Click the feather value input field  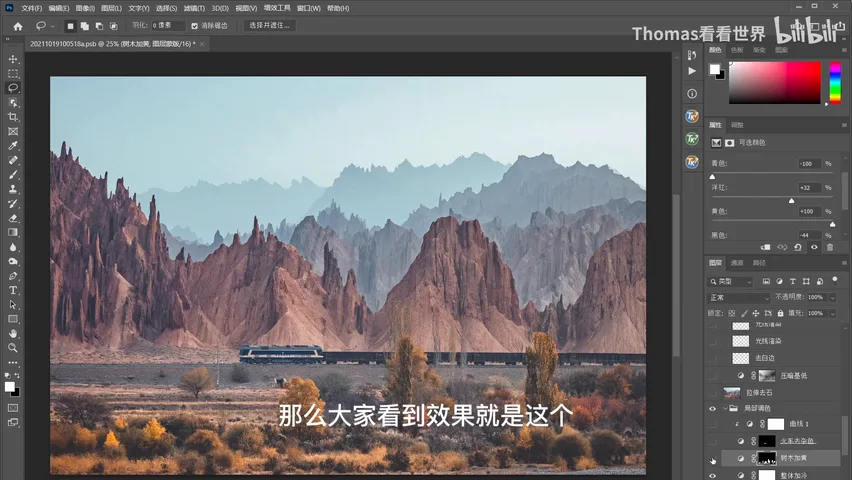pos(168,26)
